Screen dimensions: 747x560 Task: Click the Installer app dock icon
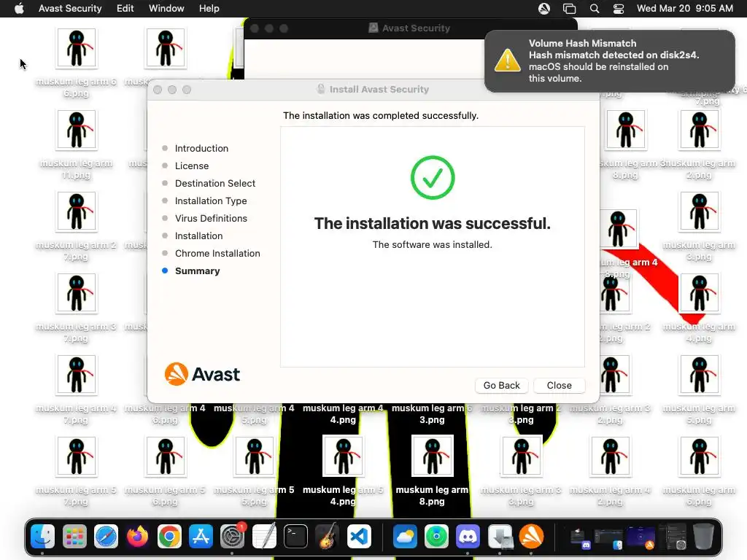coord(500,537)
